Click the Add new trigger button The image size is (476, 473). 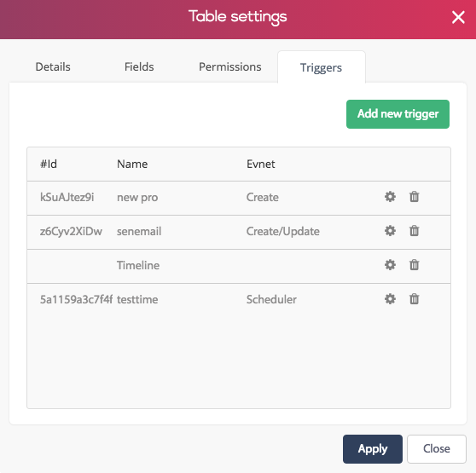398,114
